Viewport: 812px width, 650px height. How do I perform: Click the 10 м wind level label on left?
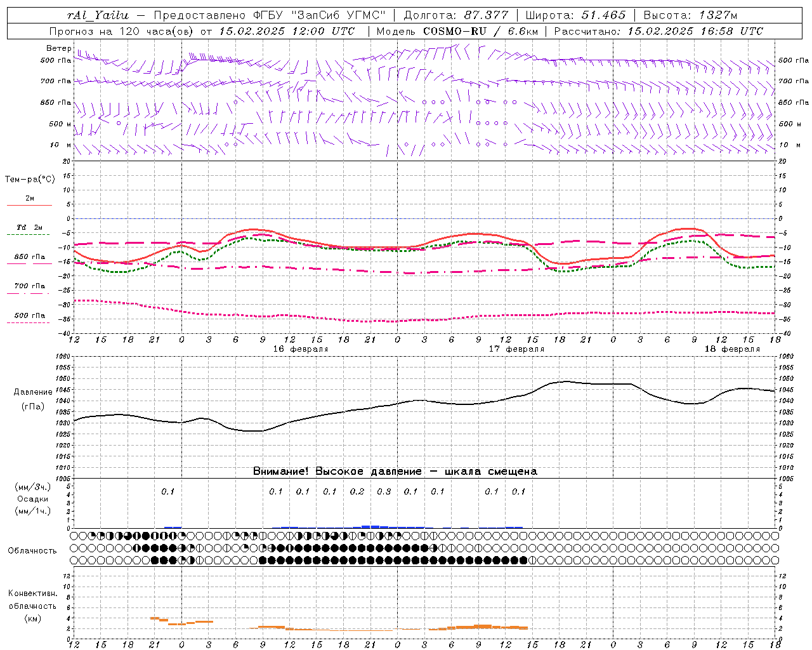coord(60,145)
